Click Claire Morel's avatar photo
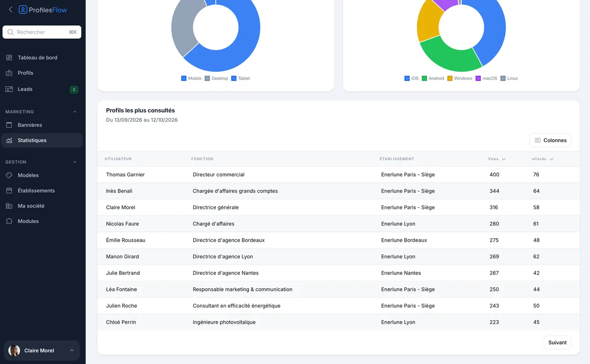Viewport: 590px width, 364px height. [x=14, y=350]
